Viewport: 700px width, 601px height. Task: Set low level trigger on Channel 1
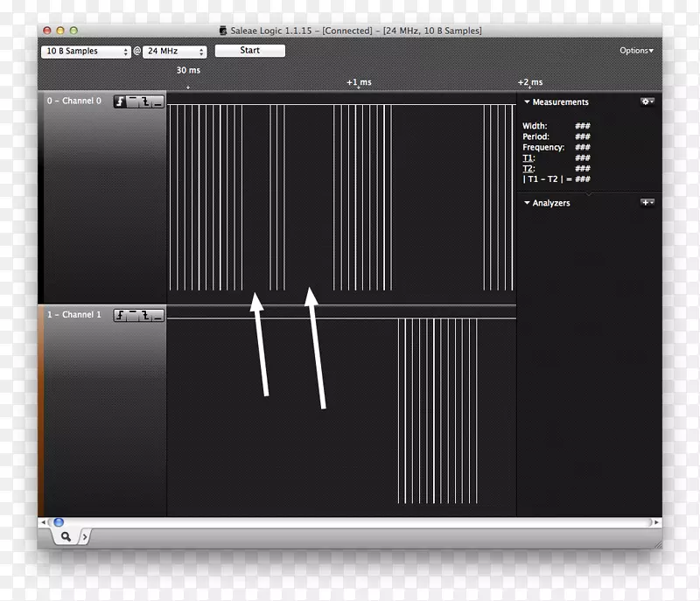pyautogui.click(x=157, y=316)
